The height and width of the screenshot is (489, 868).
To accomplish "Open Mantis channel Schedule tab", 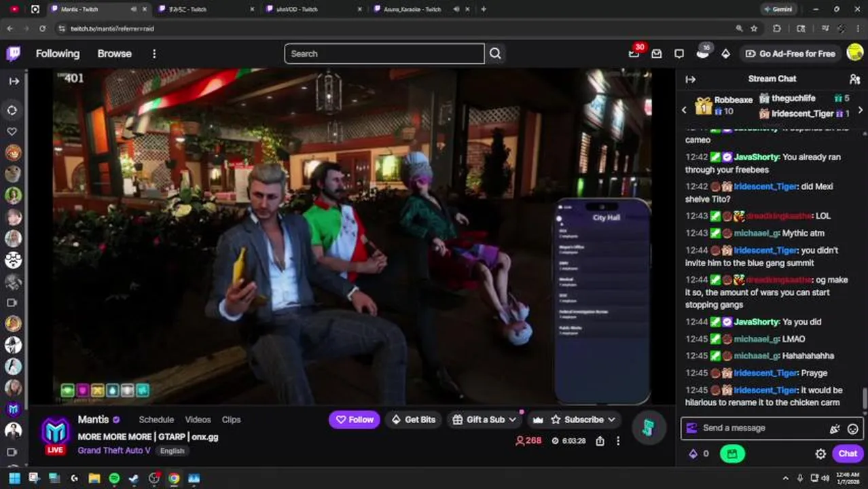I will [156, 420].
